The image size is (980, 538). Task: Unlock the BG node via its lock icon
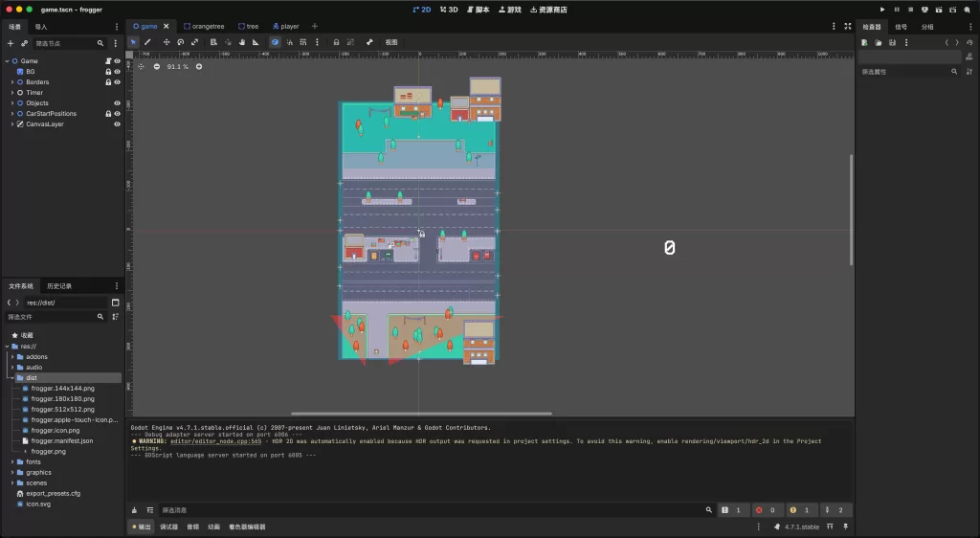click(108, 71)
